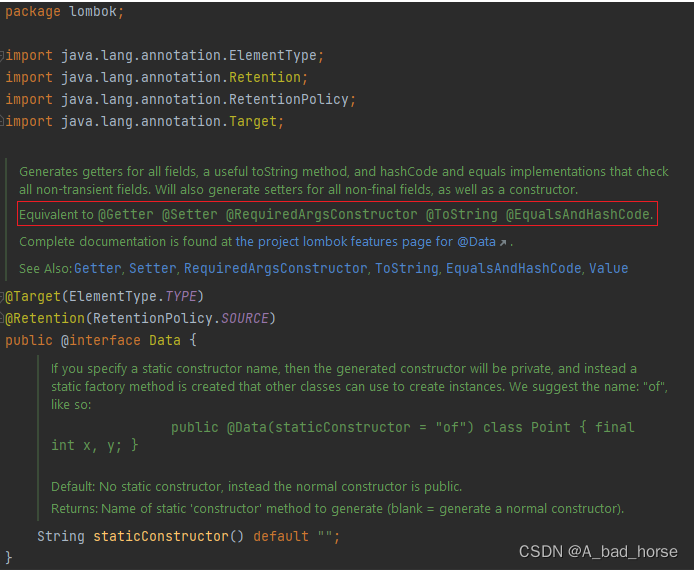Click 'RetentionPolicy' in the import line
Screen dimensions: 694x570
289,99
